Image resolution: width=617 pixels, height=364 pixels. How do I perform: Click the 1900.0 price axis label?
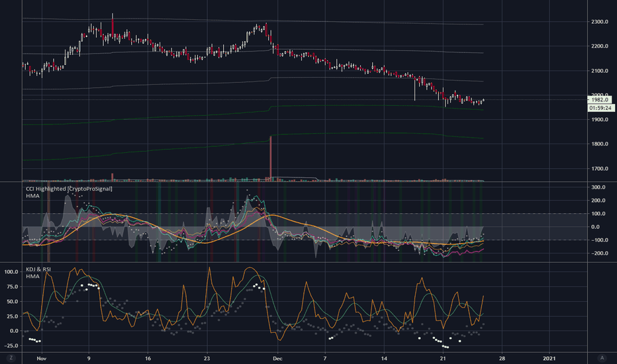click(600, 119)
